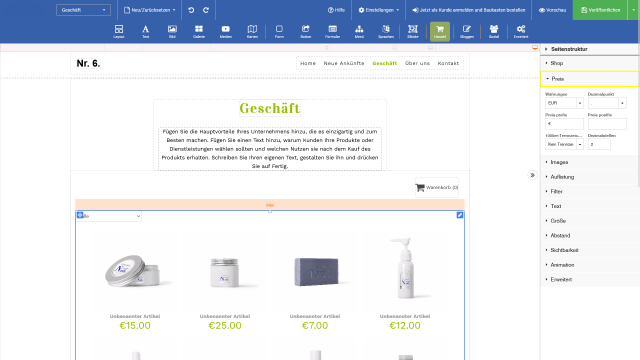Select the highlighted Handel shop cart tool

click(440, 31)
